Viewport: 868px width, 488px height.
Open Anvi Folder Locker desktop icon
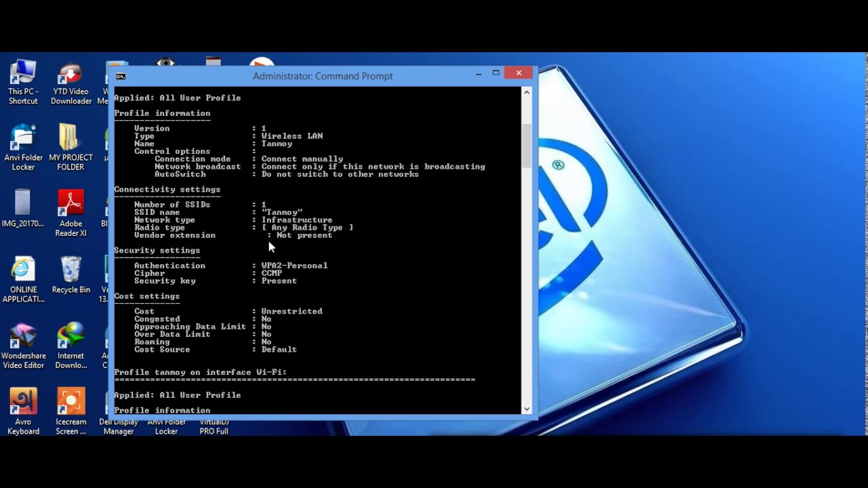(x=23, y=148)
